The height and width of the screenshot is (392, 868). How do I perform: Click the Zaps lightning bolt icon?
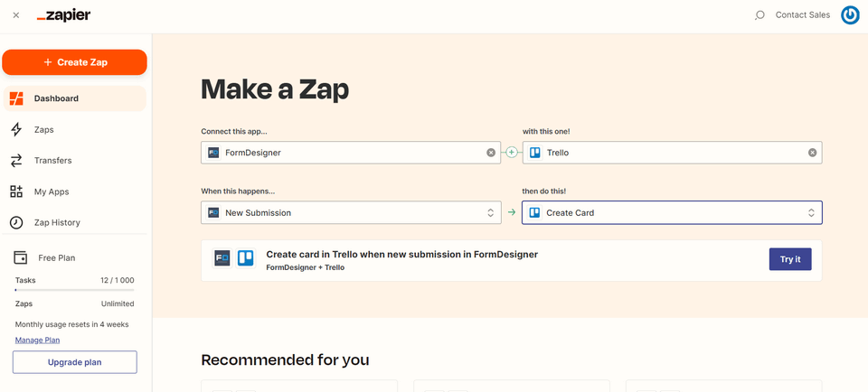16,129
